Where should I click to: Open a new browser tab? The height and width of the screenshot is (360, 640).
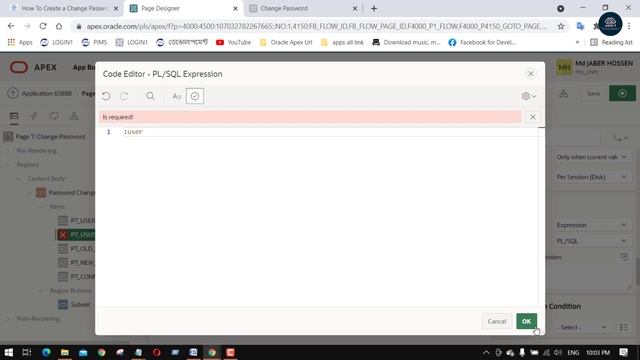point(374,8)
